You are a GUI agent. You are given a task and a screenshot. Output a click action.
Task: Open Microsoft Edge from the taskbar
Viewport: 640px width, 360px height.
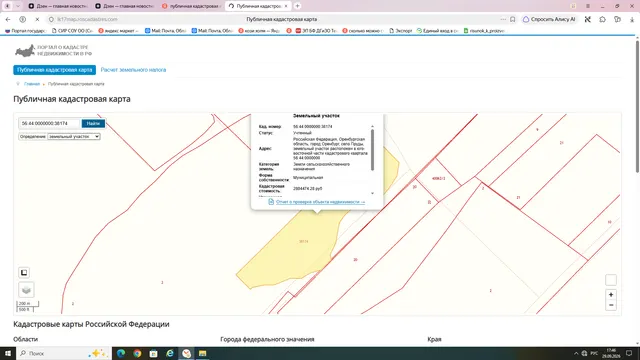click(121, 353)
